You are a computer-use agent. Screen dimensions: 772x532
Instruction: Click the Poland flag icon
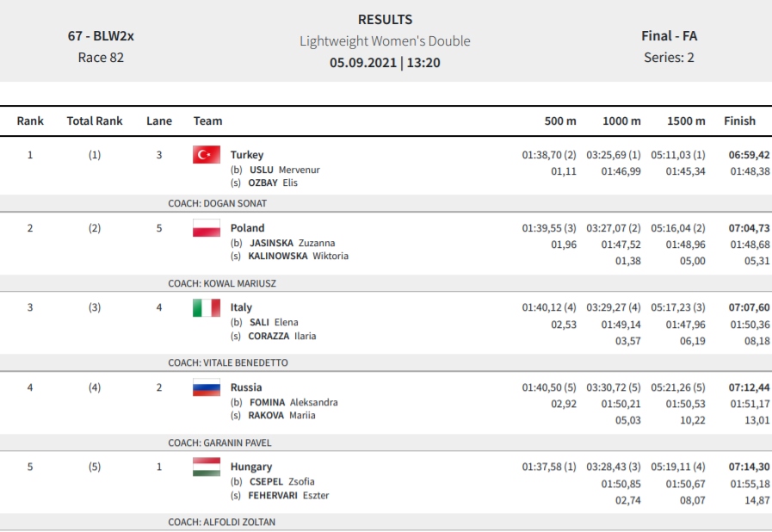point(207,228)
